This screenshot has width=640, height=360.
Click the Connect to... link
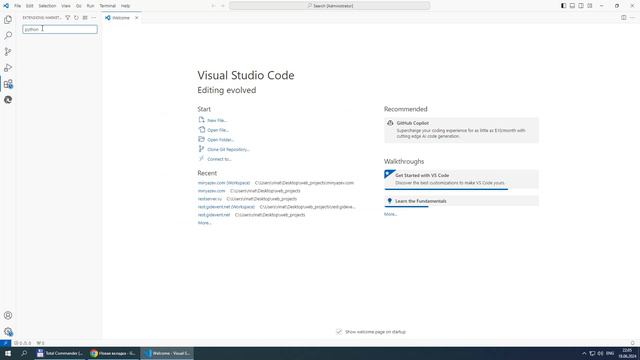click(219, 159)
